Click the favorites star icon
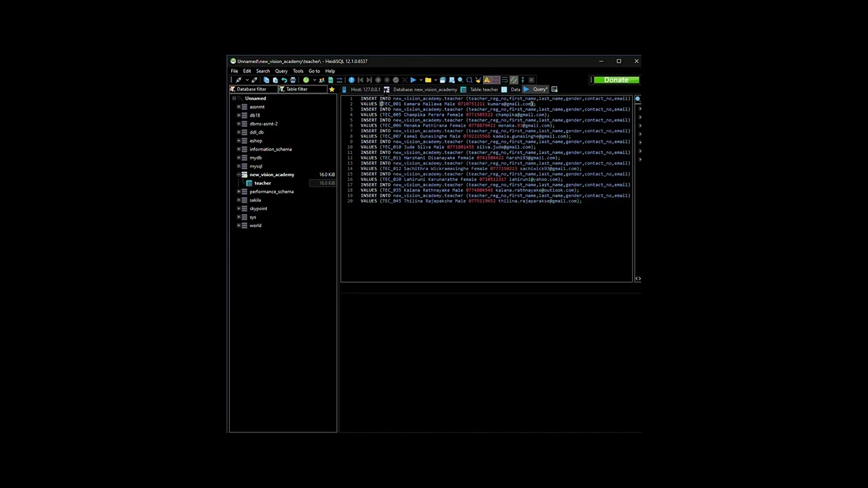The width and height of the screenshot is (868, 488). (332, 89)
